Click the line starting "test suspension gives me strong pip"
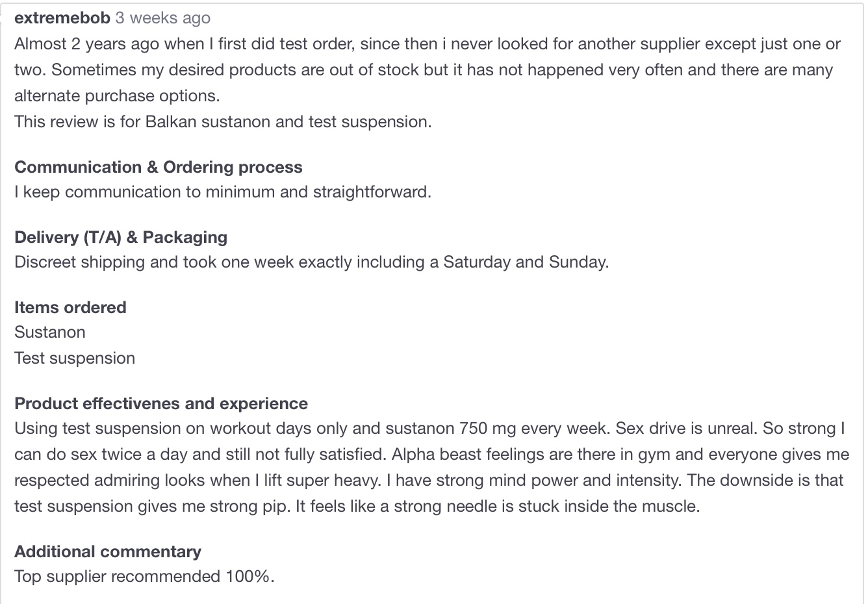The height and width of the screenshot is (604, 868). click(x=357, y=506)
